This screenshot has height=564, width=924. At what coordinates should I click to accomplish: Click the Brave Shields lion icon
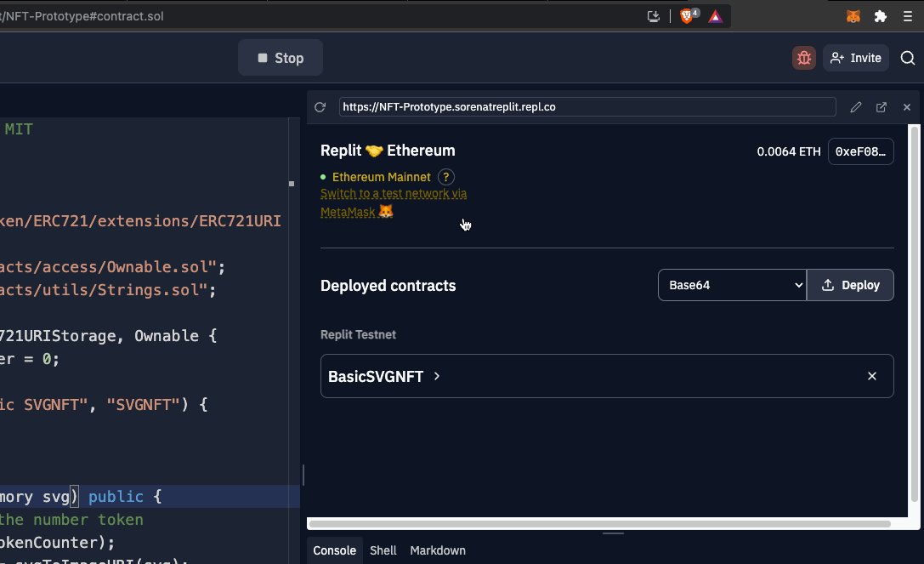[688, 16]
